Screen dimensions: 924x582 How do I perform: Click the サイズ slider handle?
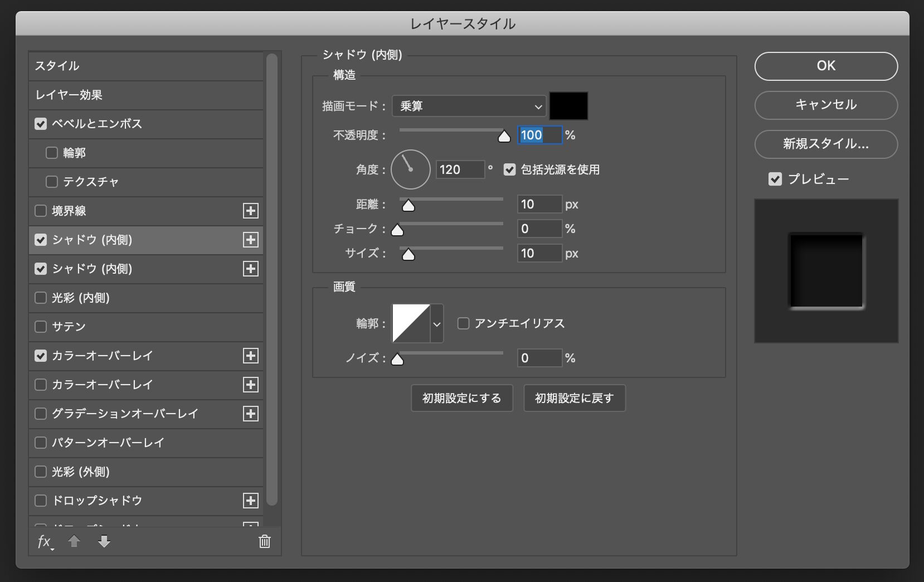408,255
